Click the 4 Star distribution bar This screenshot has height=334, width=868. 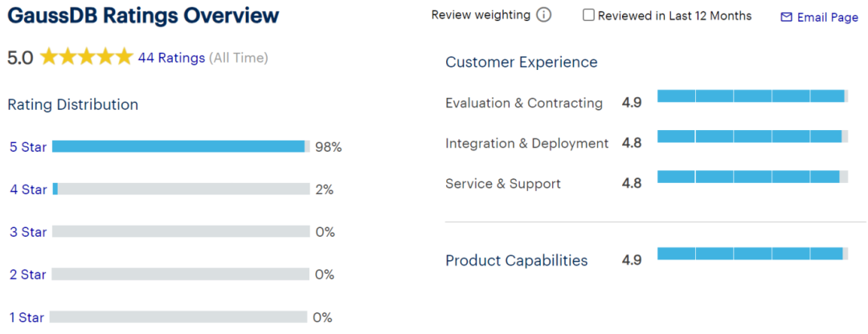(x=181, y=189)
